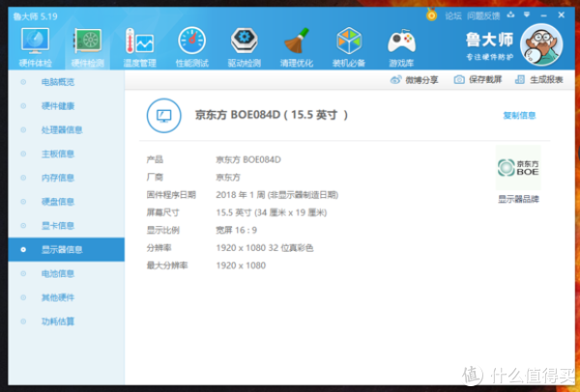Screen dimensions: 580x392
Task: Open the 游戏库 gamepad icon
Action: pyautogui.click(x=401, y=47)
